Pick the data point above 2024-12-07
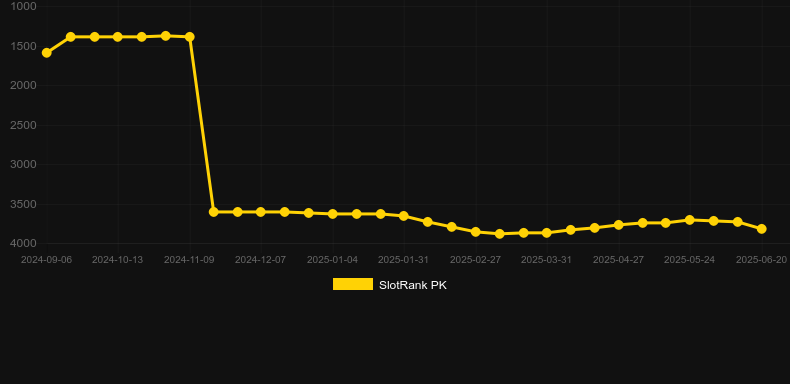The width and height of the screenshot is (790, 384). [x=260, y=212]
